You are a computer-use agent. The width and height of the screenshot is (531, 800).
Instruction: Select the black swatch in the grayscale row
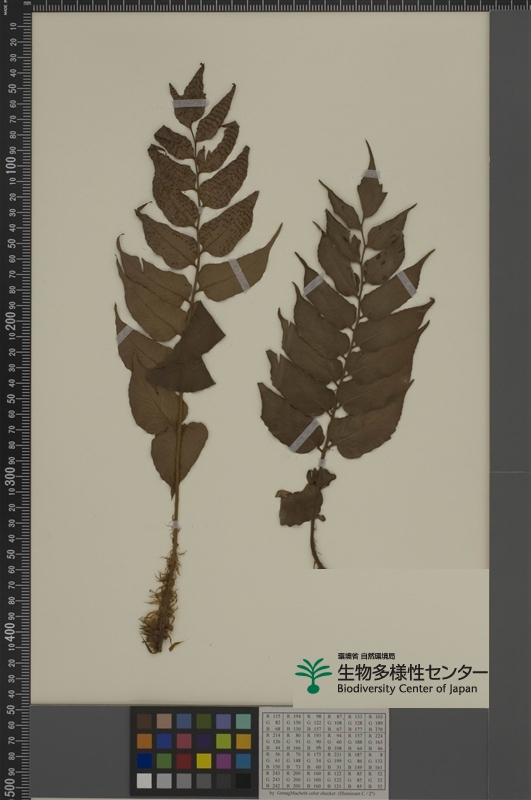coord(243,781)
